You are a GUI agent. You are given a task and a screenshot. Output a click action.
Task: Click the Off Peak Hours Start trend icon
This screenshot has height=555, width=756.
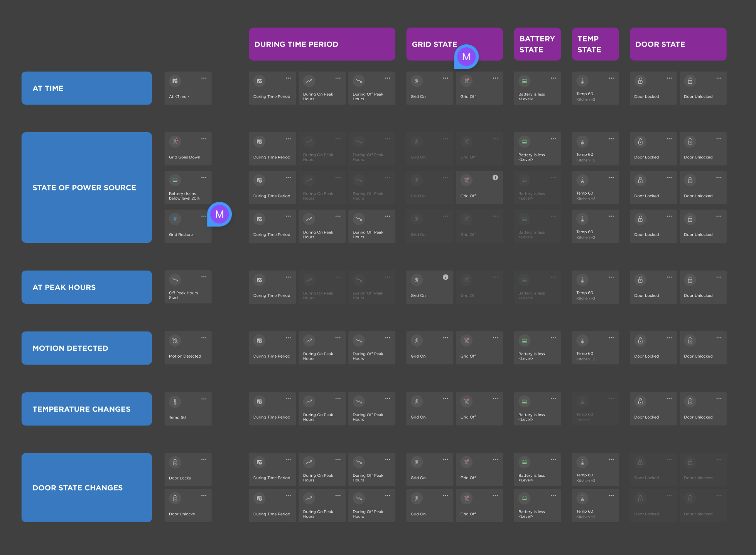(x=175, y=279)
